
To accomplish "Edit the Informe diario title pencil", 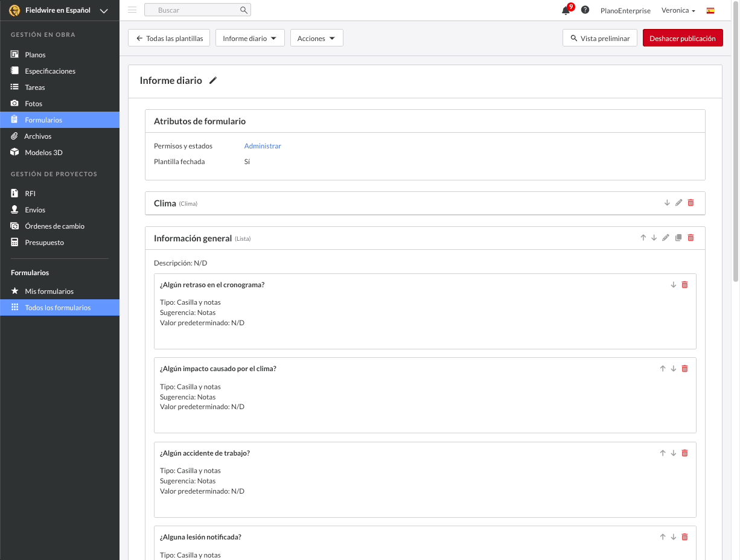I will click(212, 81).
